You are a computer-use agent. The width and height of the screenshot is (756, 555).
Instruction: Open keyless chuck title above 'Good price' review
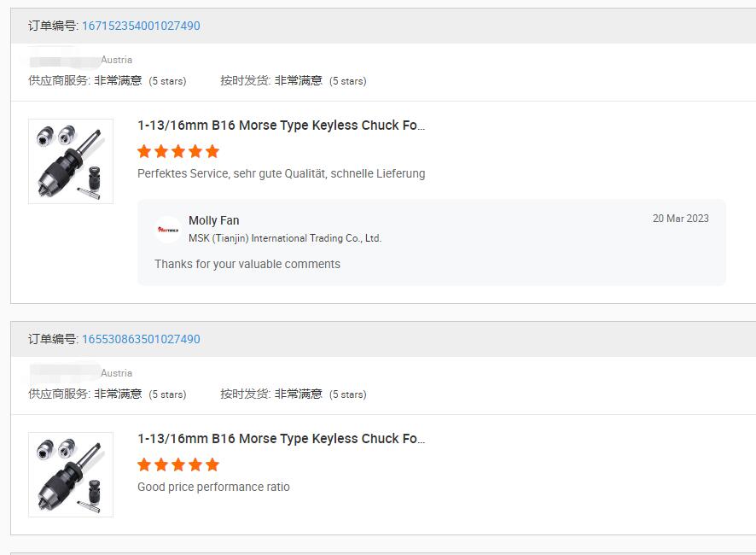(x=281, y=439)
